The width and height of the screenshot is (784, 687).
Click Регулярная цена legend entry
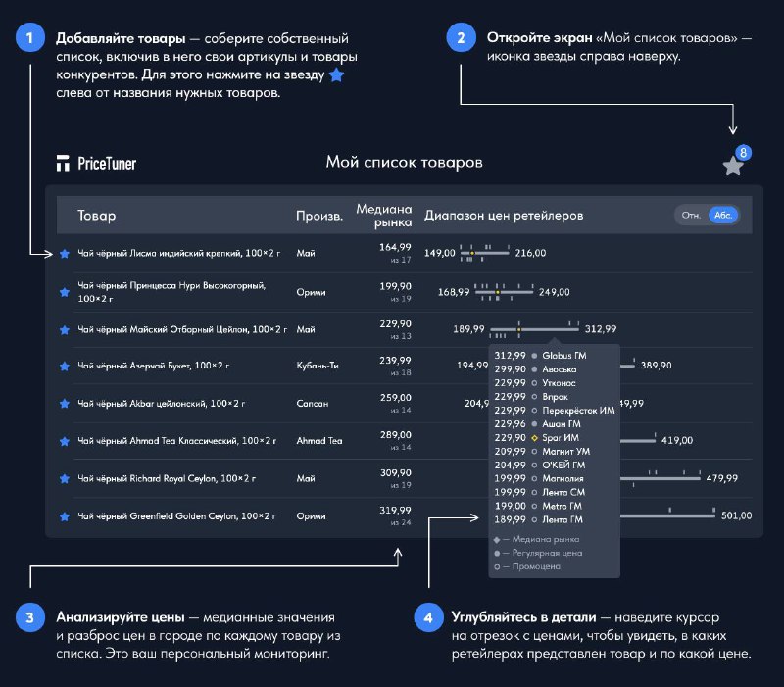[538, 553]
